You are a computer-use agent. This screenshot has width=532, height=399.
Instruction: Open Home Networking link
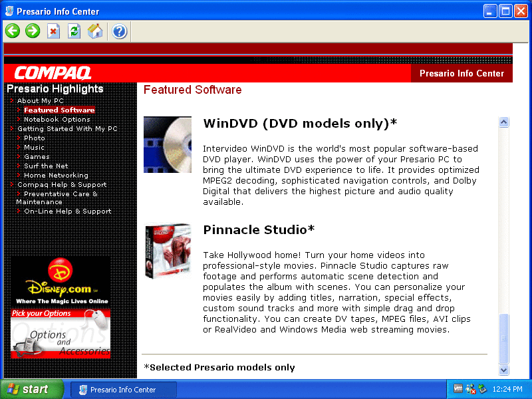(56, 176)
